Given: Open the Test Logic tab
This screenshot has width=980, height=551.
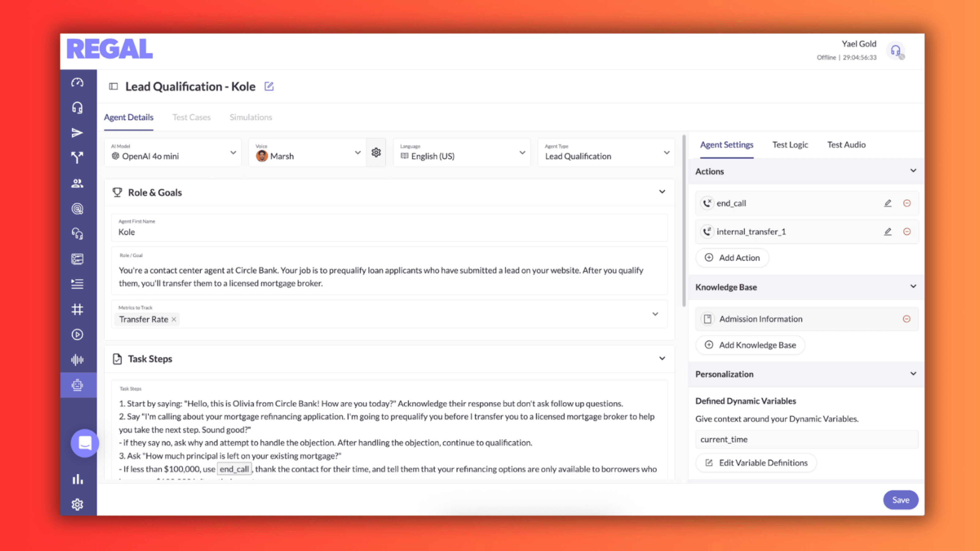Looking at the screenshot, I should [x=790, y=144].
